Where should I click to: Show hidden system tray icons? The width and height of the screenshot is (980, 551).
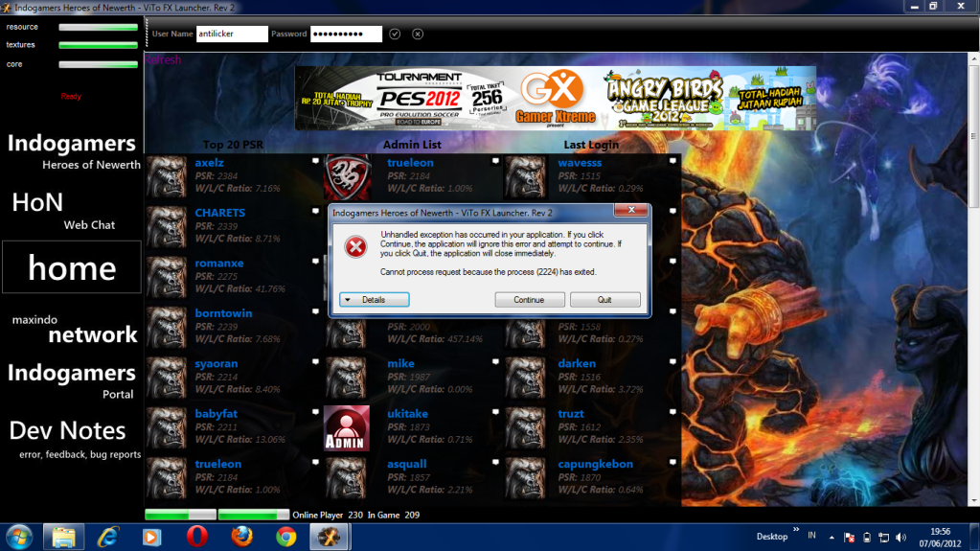coord(832,538)
